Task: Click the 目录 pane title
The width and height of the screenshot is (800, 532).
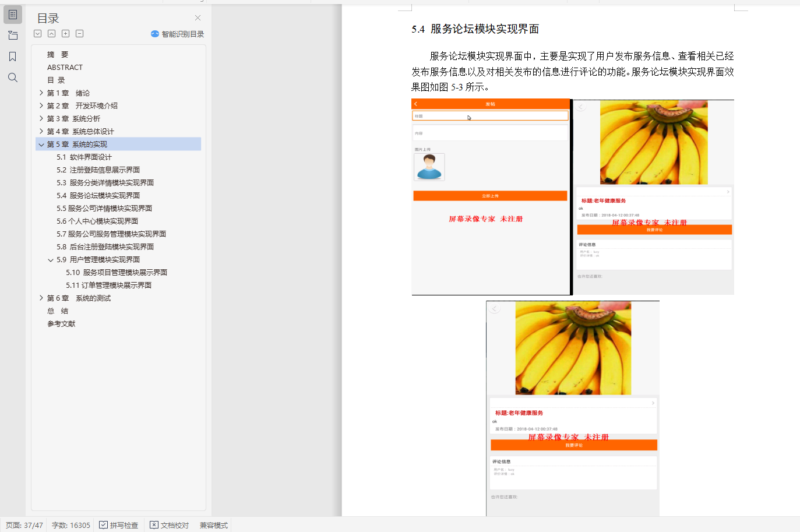Action: [x=48, y=19]
